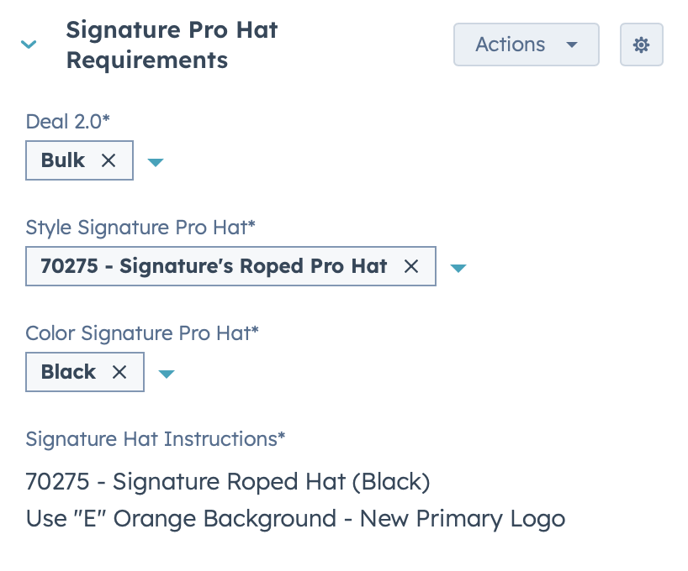The height and width of the screenshot is (571, 688).
Task: Click the Orange Background New Primary Logo line
Action: coord(295,519)
